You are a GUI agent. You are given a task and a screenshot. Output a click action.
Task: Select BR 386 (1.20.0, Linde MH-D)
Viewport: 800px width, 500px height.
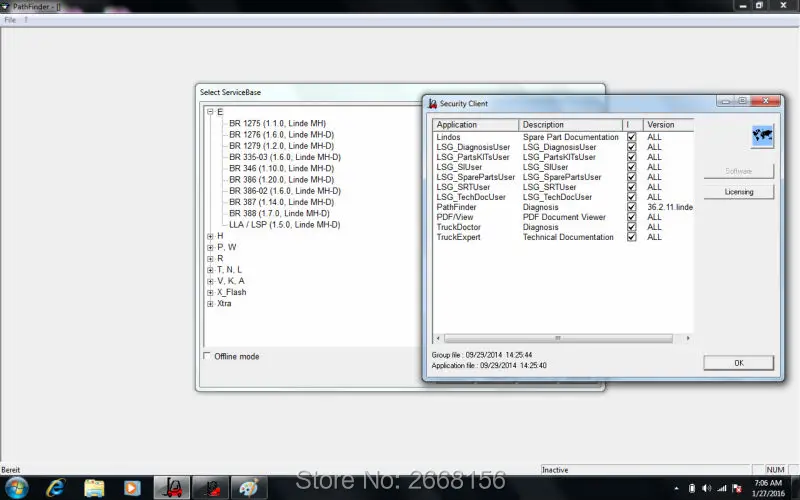(282, 179)
